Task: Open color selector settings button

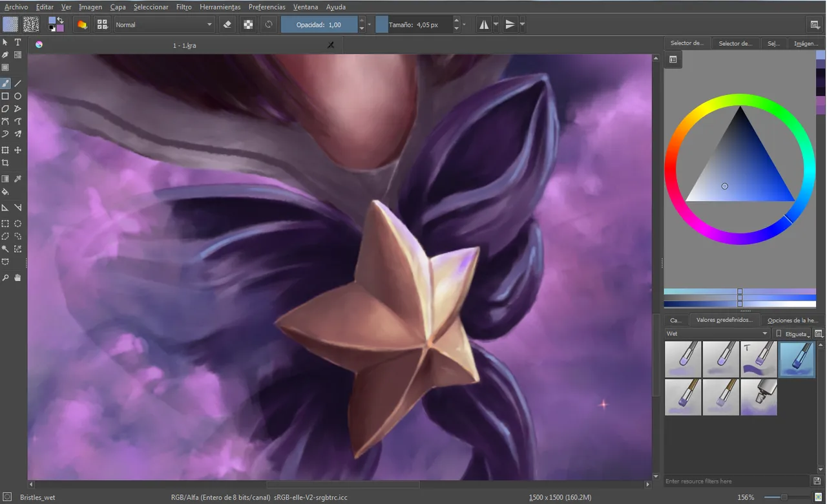Action: tap(673, 59)
